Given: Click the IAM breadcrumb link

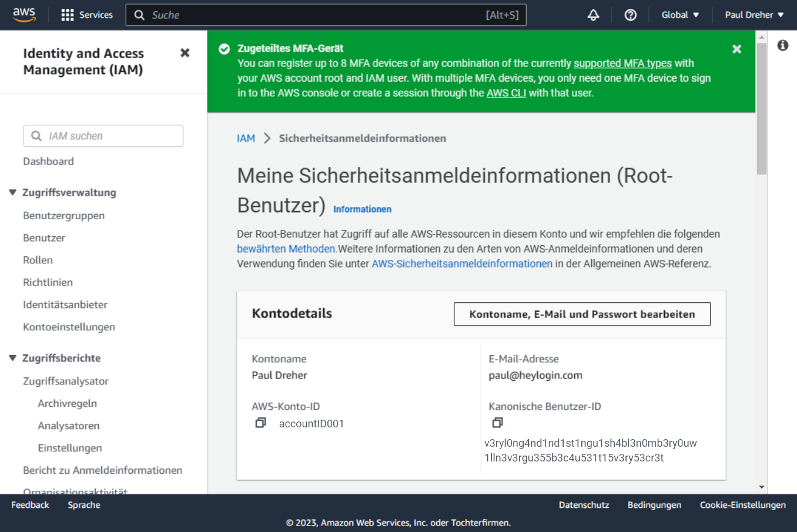Looking at the screenshot, I should coord(246,138).
